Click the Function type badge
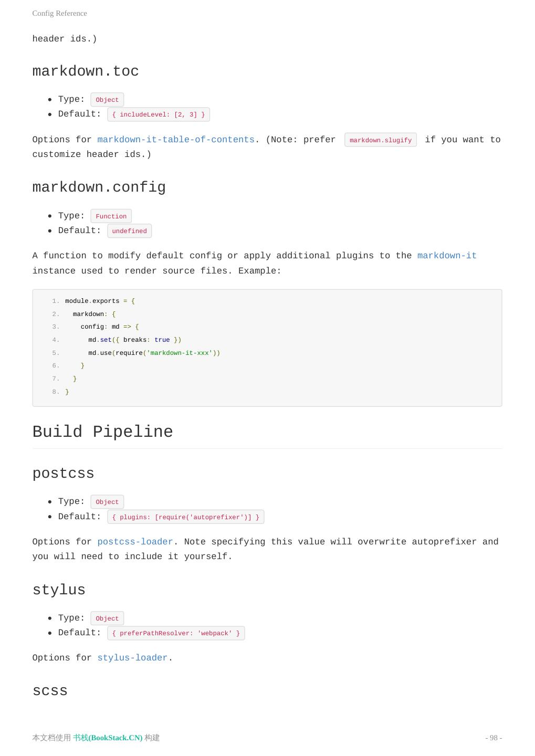 (111, 216)
